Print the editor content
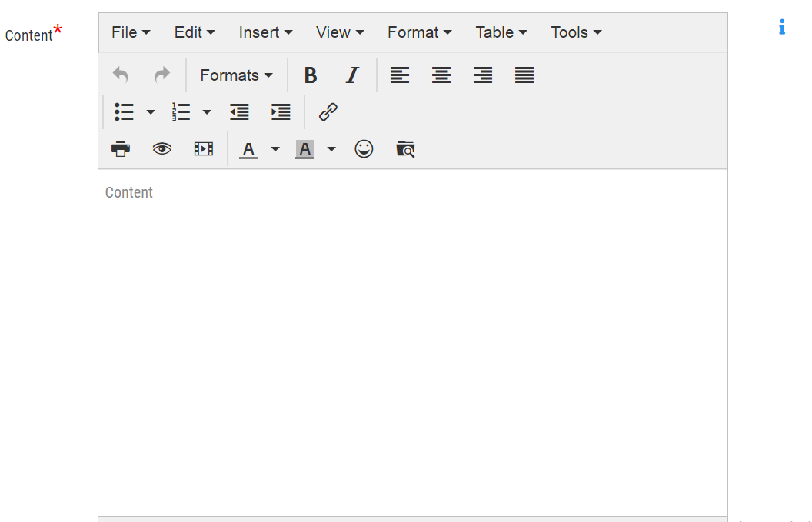This screenshot has width=812, height=522. (x=121, y=149)
